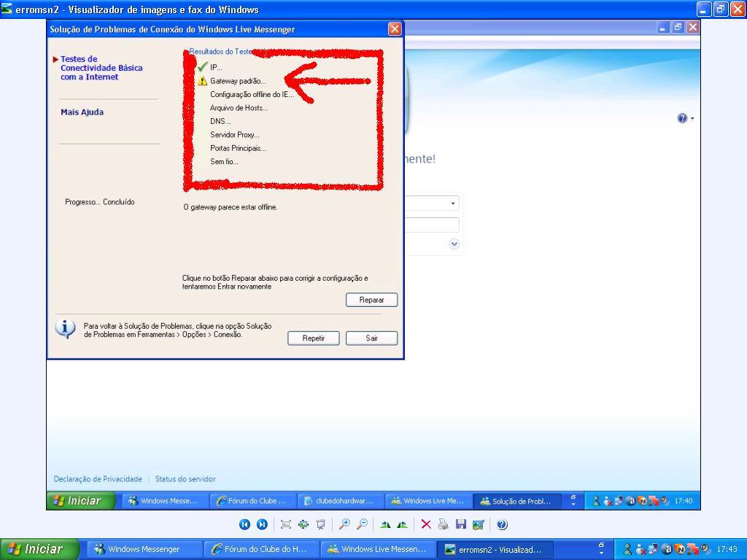The image size is (747, 560).
Task: Open the combo box dropdown in Messenger sign-in
Action: click(452, 203)
